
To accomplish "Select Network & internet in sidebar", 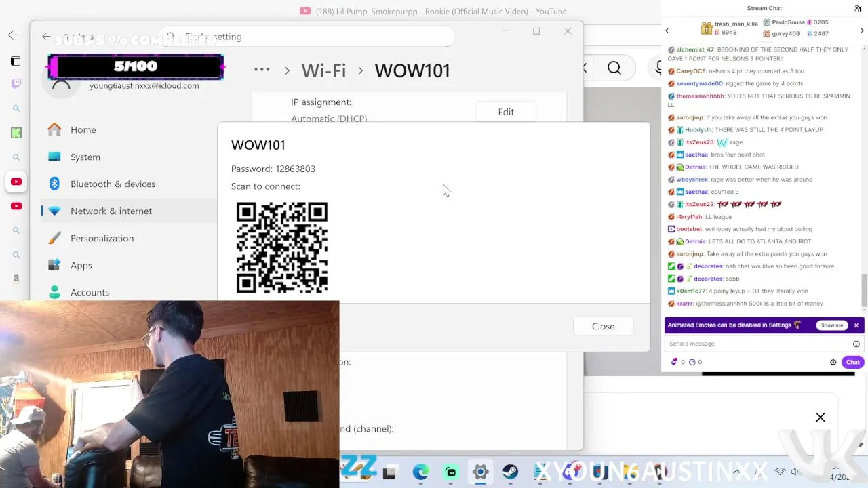I will point(111,211).
